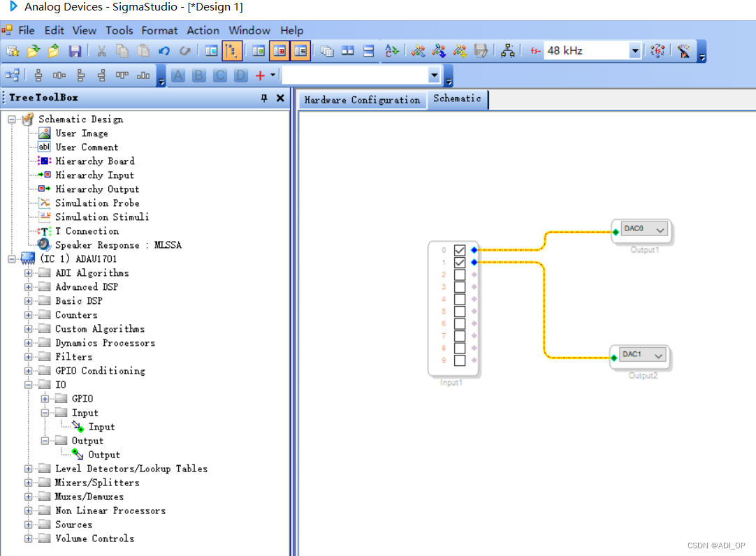The width and height of the screenshot is (756, 556).
Task: Pin the TreeToolBox panel
Action: tap(263, 98)
